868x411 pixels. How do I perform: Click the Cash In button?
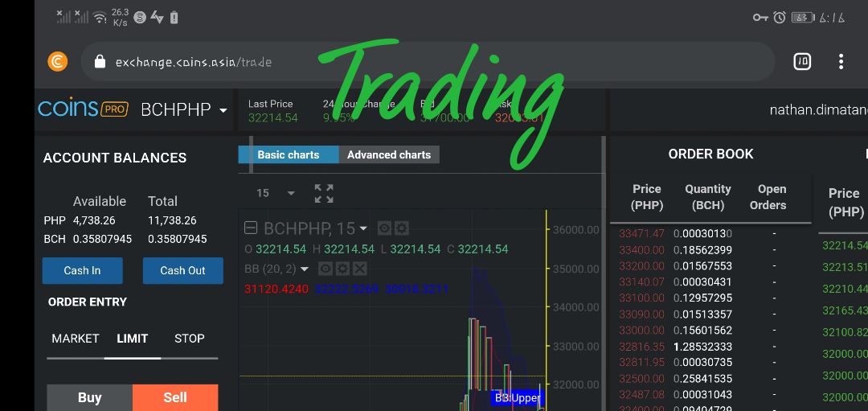83,271
